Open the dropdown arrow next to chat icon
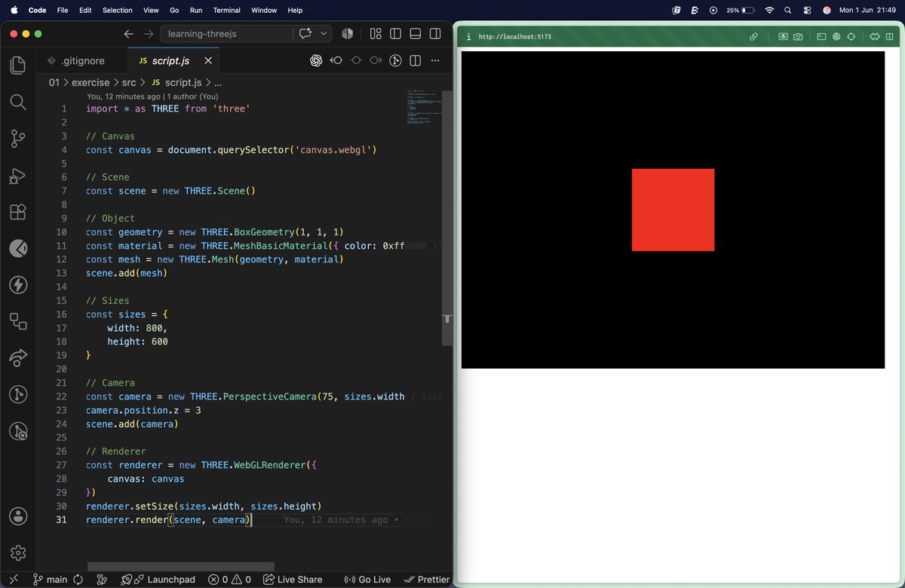This screenshot has height=588, width=905. [324, 34]
